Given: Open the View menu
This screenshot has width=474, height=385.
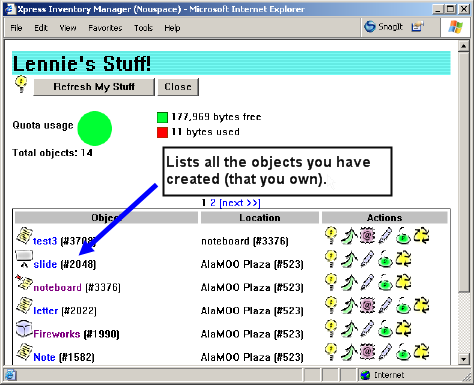Looking at the screenshot, I should pos(68,28).
